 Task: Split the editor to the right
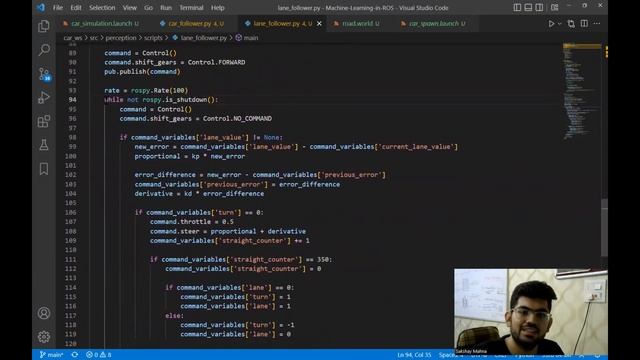click(x=584, y=24)
